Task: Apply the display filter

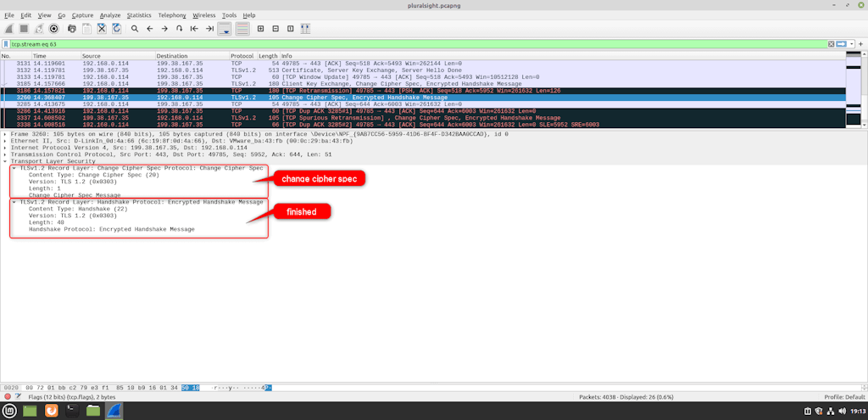Action: pyautogui.click(x=842, y=44)
